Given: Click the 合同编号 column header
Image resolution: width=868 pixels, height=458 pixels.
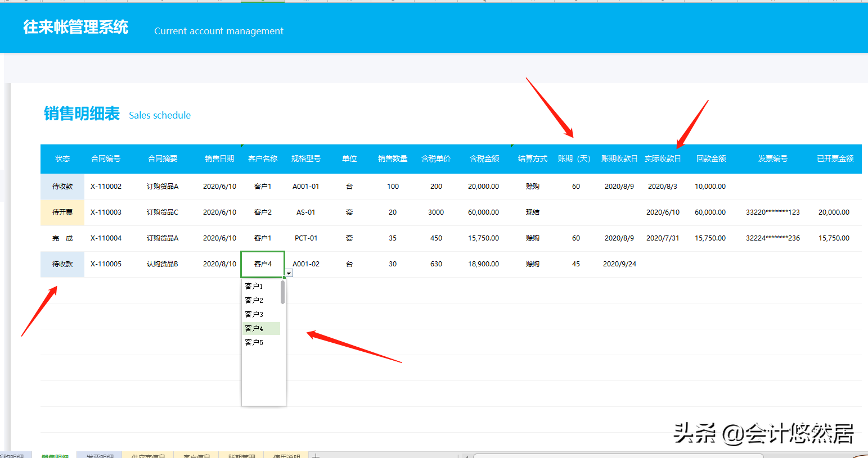Looking at the screenshot, I should [106, 159].
